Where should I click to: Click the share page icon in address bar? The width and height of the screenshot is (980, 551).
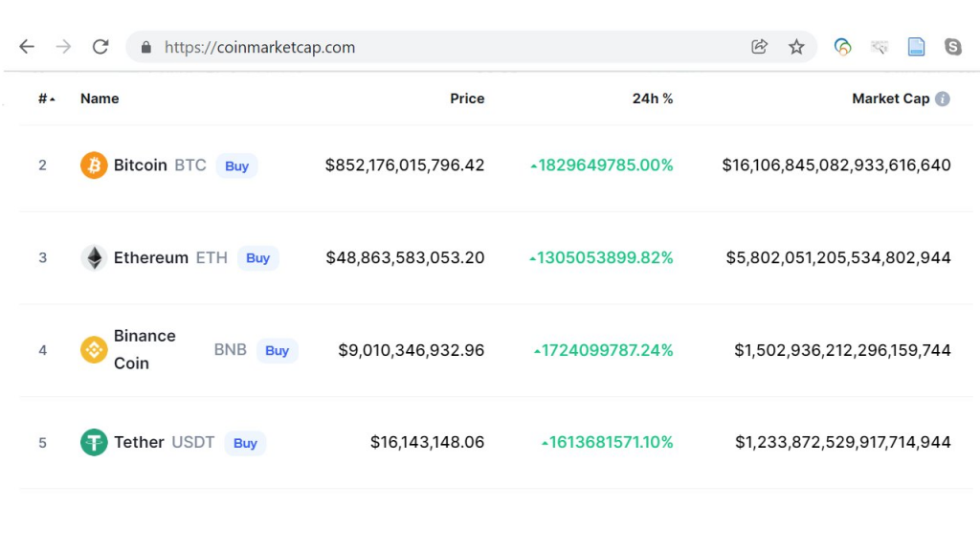(759, 47)
